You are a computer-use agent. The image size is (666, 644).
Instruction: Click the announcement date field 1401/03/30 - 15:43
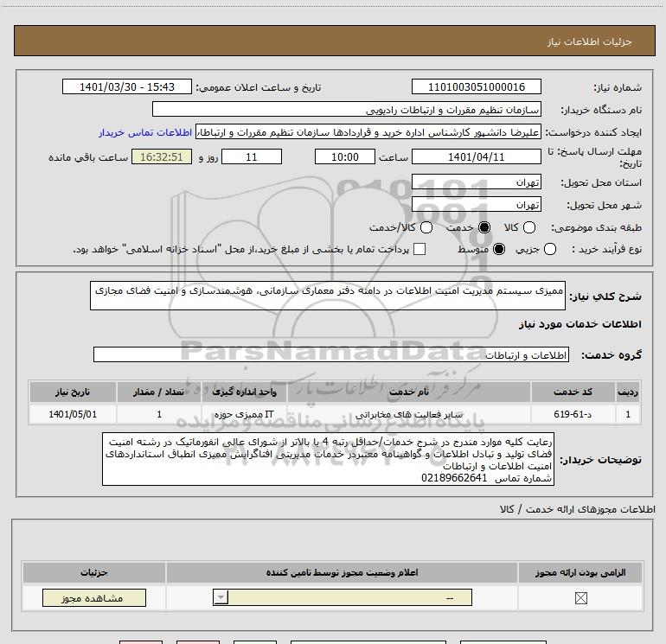pyautogui.click(x=127, y=86)
